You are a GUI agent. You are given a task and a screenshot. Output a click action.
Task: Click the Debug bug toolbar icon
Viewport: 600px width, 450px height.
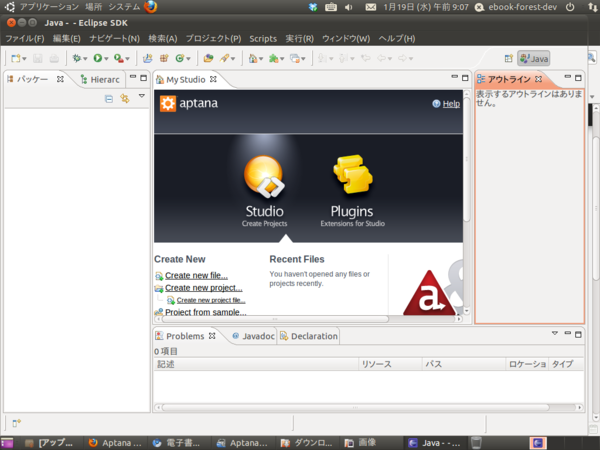[77, 58]
